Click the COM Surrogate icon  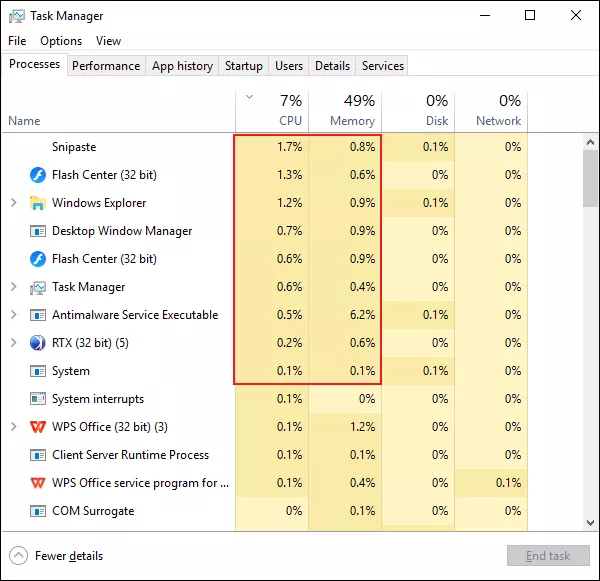point(38,511)
